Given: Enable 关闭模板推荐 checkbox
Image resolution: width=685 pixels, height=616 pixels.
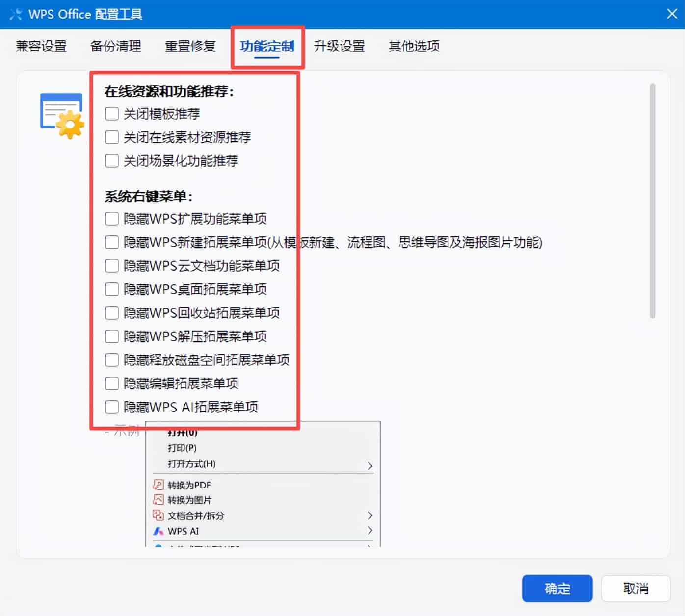Looking at the screenshot, I should (112, 114).
